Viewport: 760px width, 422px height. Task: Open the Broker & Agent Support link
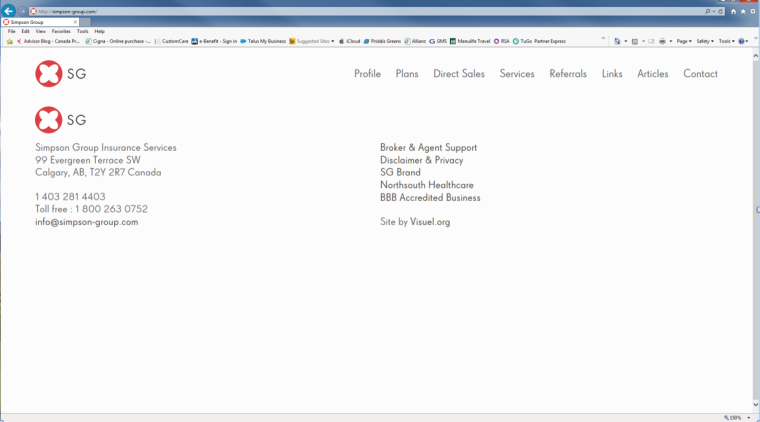click(x=428, y=148)
